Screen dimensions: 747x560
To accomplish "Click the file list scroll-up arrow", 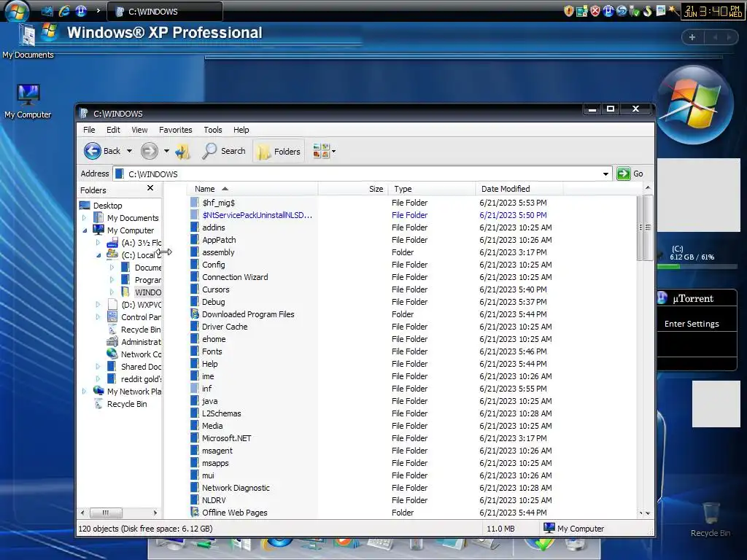I will [648, 188].
